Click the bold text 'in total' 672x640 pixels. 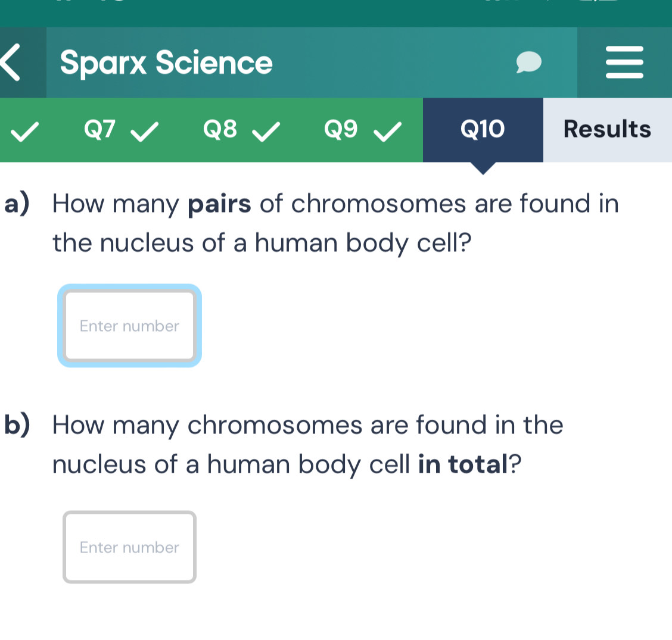(461, 465)
